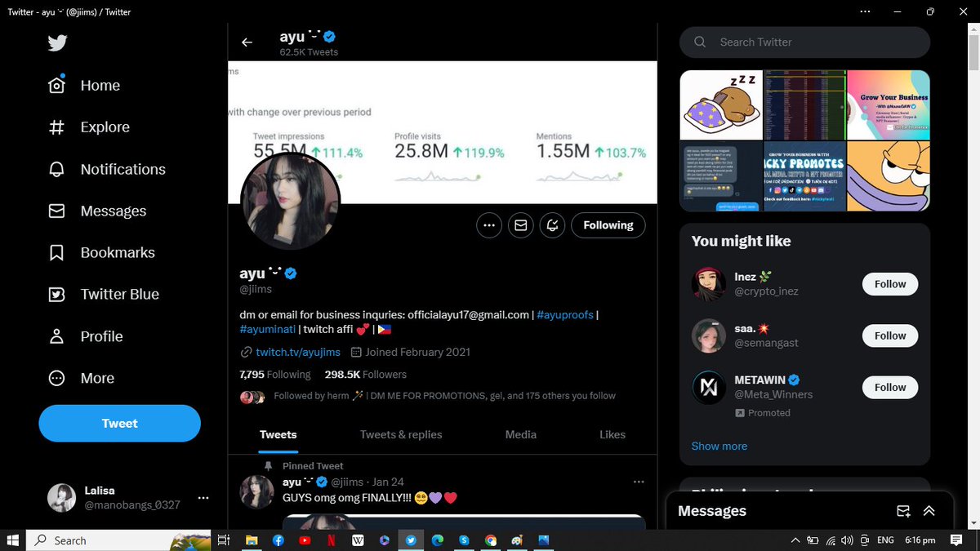Show hidden system tray icons
Image resolution: width=980 pixels, height=551 pixels.
[x=795, y=540]
